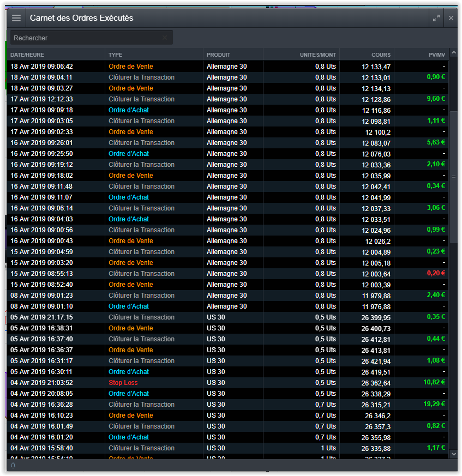Click the 1 Uts quantity at 04 Avr 15:58:40
The width and height of the screenshot is (462, 476).
point(328,448)
